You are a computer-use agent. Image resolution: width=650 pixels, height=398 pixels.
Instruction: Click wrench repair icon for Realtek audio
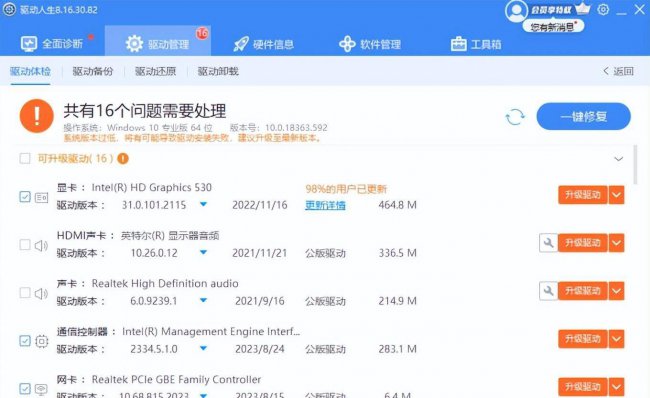(x=548, y=291)
